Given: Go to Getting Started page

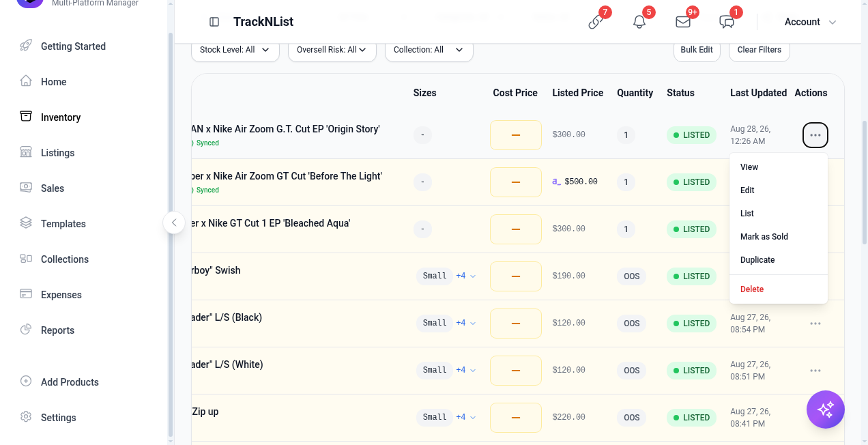Looking at the screenshot, I should click(x=73, y=46).
